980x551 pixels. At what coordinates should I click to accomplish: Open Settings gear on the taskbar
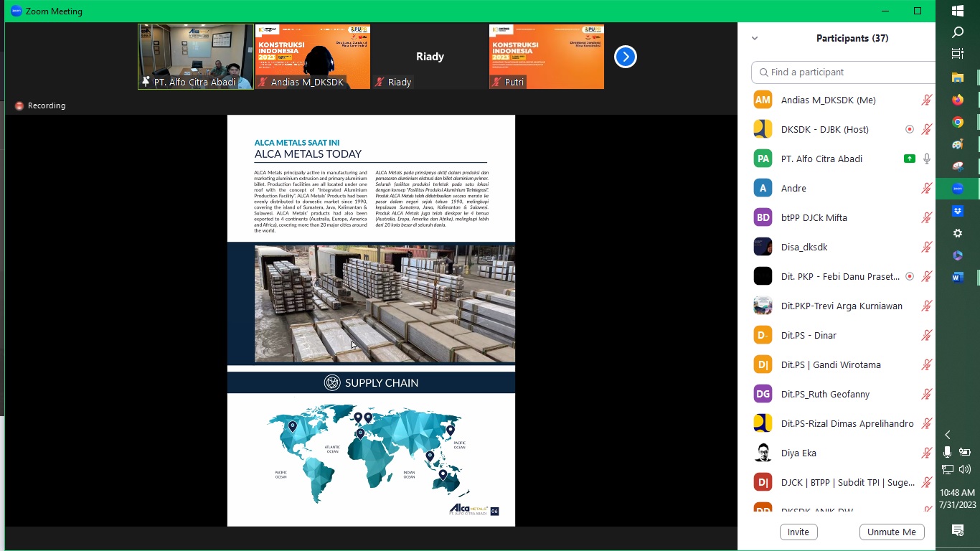pos(958,233)
